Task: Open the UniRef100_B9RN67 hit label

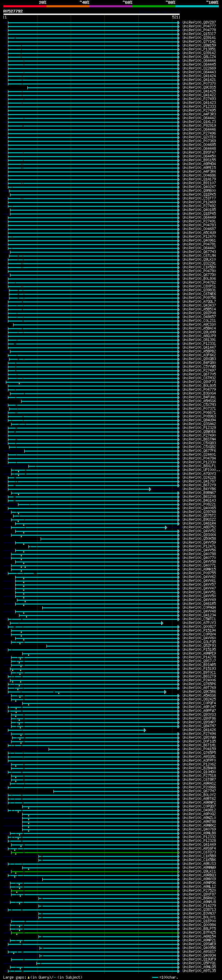Action: 199,493
